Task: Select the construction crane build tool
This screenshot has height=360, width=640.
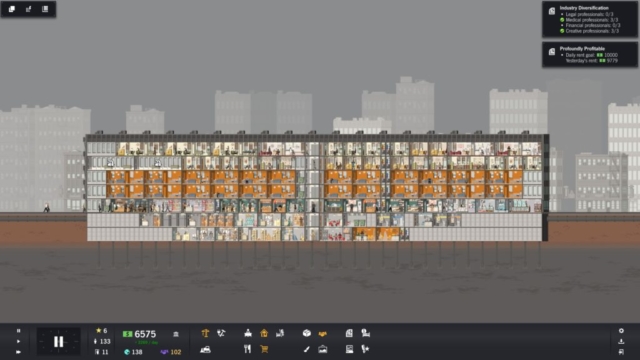Action: (205, 333)
